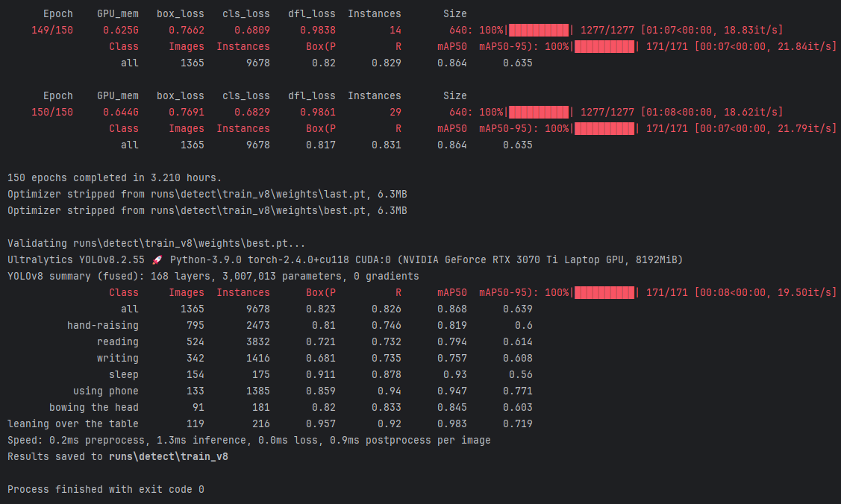Click the GPU memory value '0.644G'

click(121, 112)
